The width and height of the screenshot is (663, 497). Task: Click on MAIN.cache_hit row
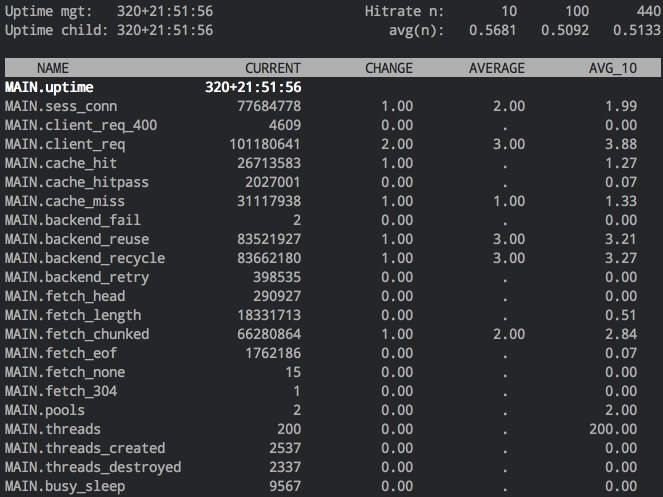61,163
